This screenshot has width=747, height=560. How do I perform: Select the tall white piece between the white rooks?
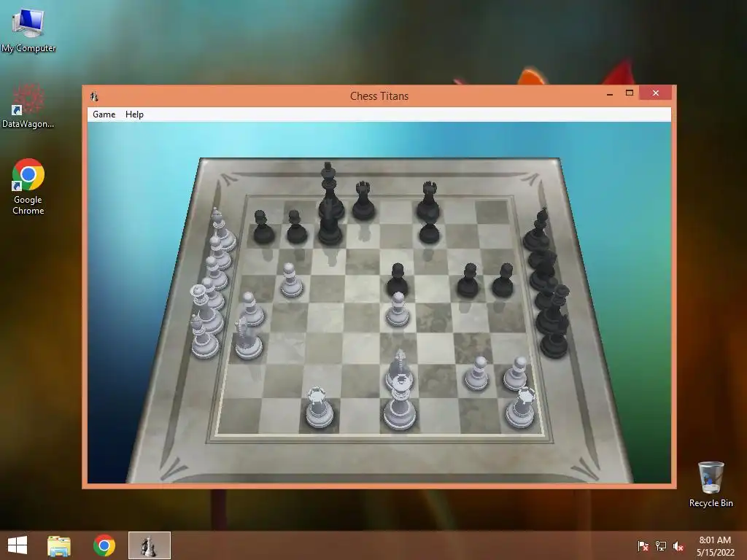click(x=400, y=402)
